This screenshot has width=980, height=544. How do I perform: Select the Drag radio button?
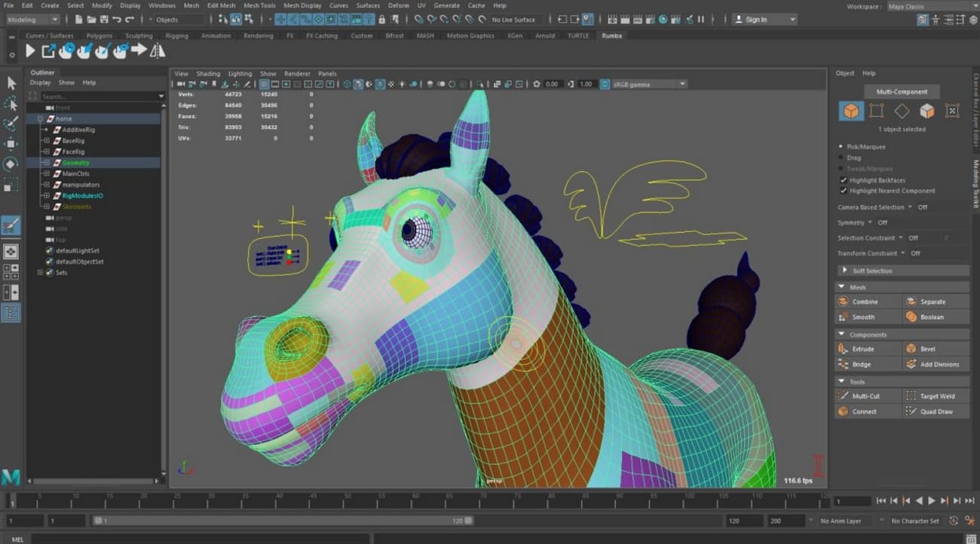pos(841,157)
